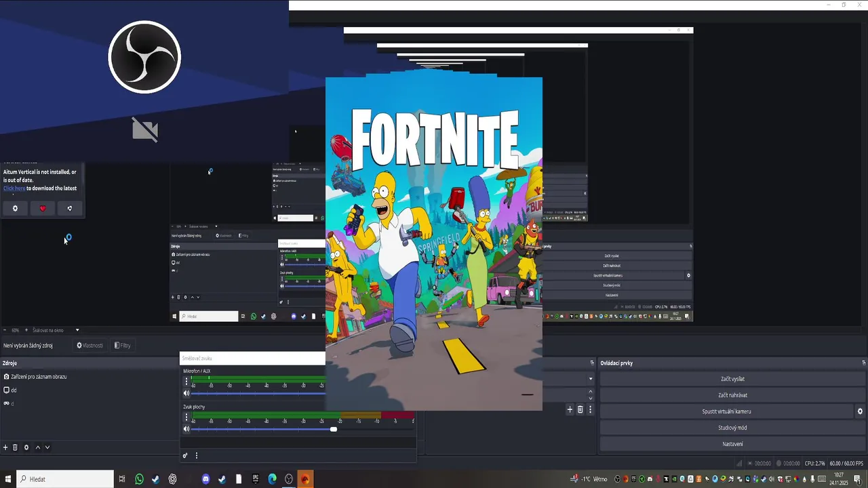Add a scene transition with plus icon
The height and width of the screenshot is (488, 868).
pyautogui.click(x=570, y=409)
